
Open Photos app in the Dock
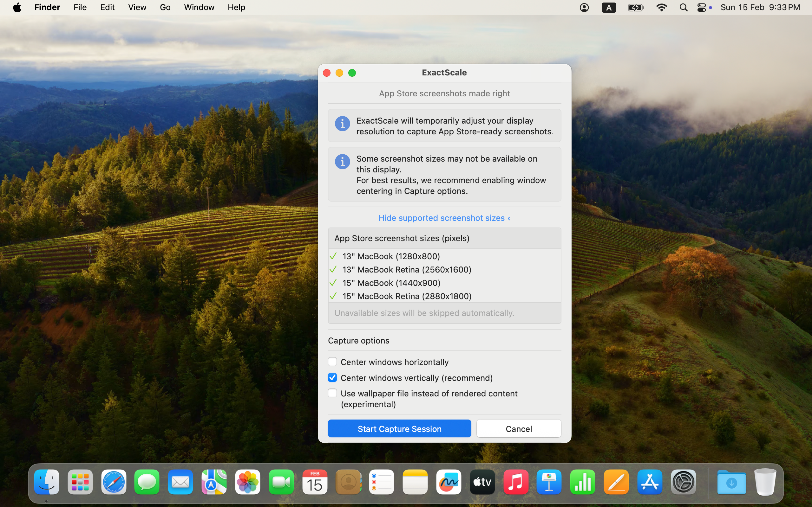248,482
